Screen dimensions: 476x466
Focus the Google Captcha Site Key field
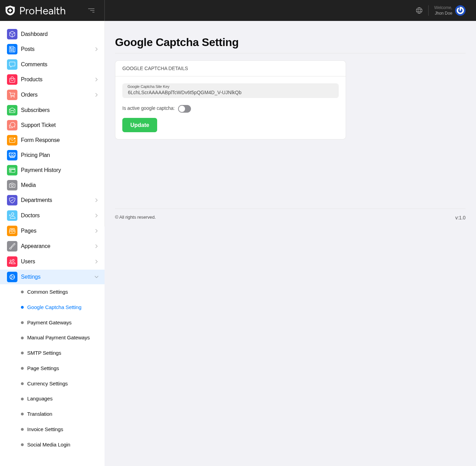coord(230,92)
